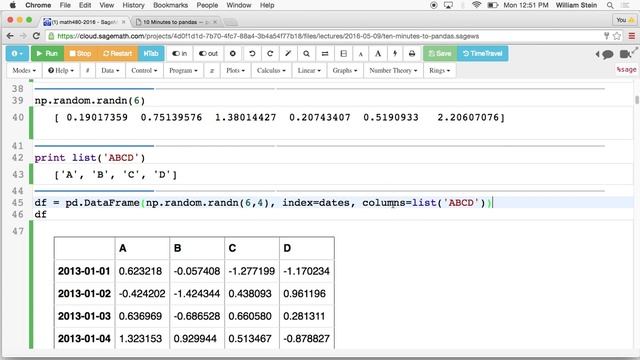Open TimeTravel history view
Viewport: 640px width, 360px height.
[482, 53]
